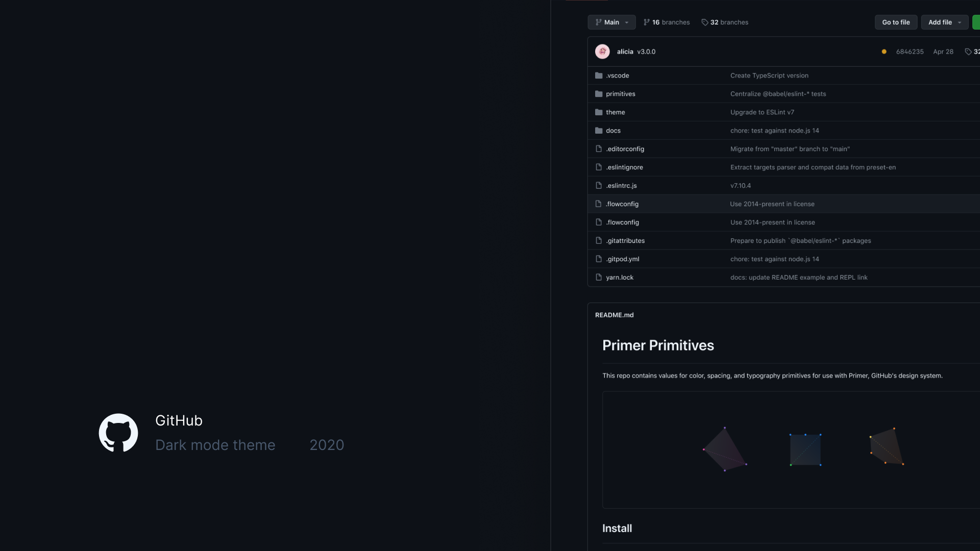Viewport: 980px width, 551px height.
Task: Expand the Add file dropdown
Action: coord(944,22)
